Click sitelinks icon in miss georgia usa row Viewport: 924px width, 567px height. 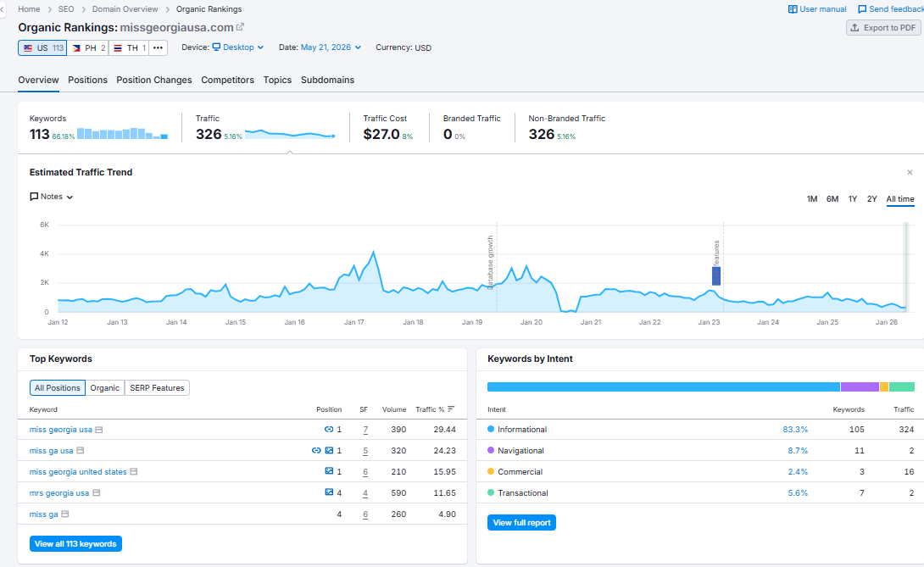[x=329, y=430]
